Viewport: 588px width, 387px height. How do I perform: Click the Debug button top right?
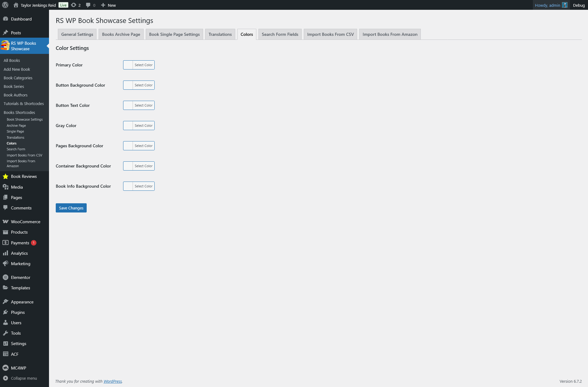[579, 5]
